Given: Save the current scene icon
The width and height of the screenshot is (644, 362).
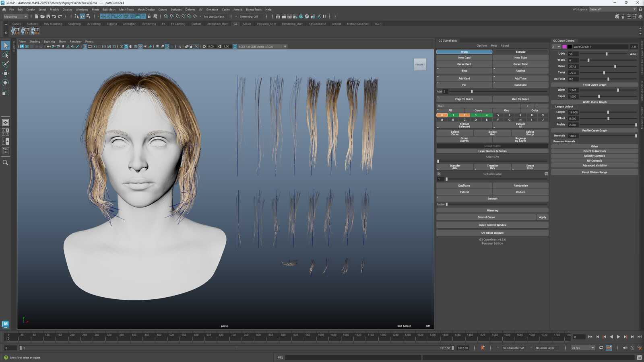Looking at the screenshot, I should 48,16.
